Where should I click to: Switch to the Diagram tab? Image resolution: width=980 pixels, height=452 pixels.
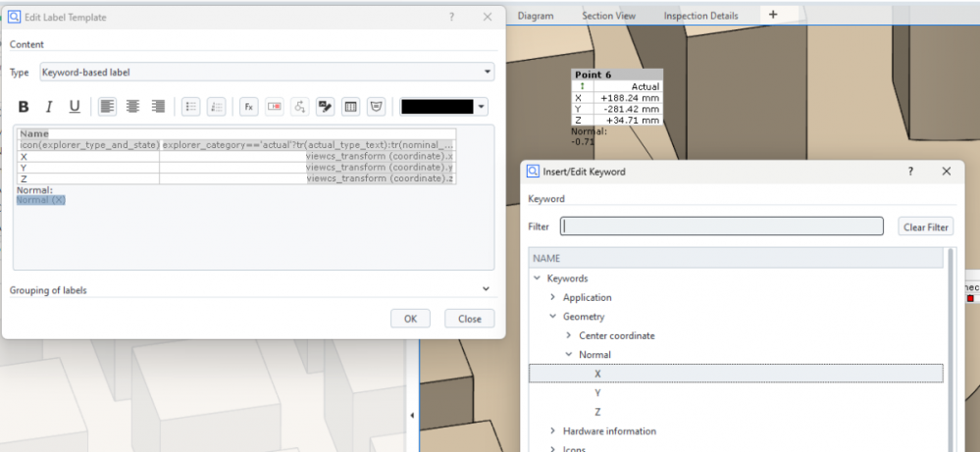point(536,16)
